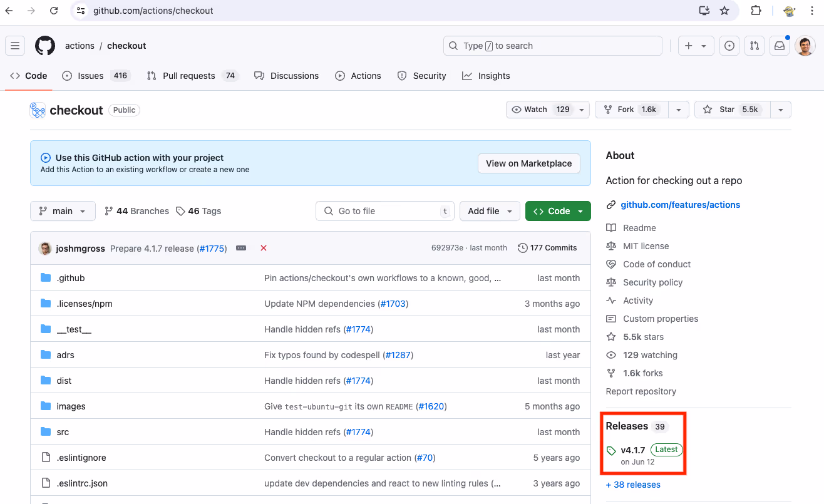Switch to the Issues tab
This screenshot has height=504, width=824.
click(x=96, y=76)
